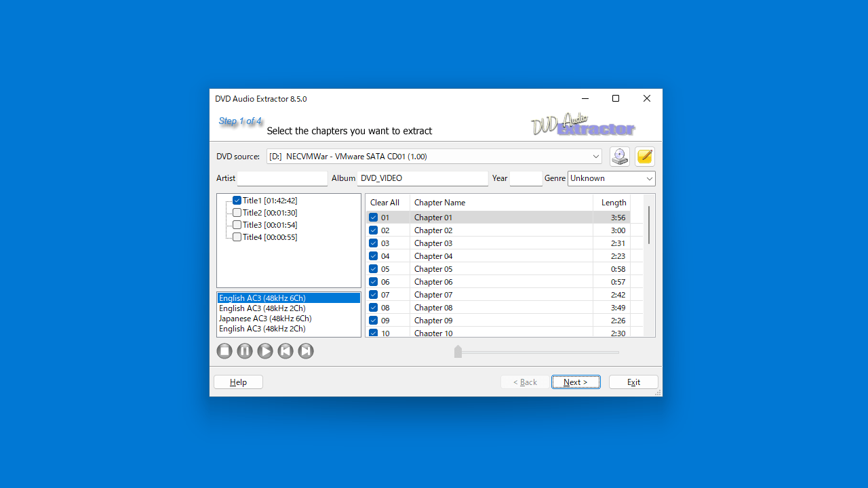
Task: Open the DVD source dropdown
Action: click(434, 157)
